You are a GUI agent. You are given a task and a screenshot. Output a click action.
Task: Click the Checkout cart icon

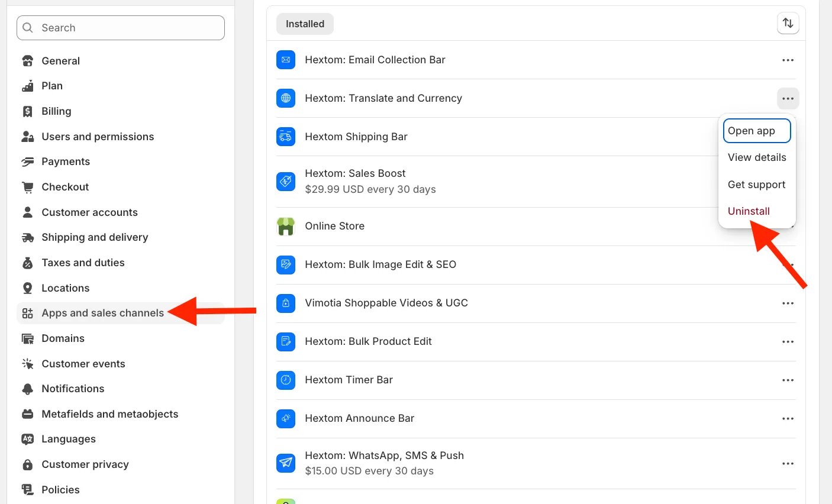(x=28, y=187)
